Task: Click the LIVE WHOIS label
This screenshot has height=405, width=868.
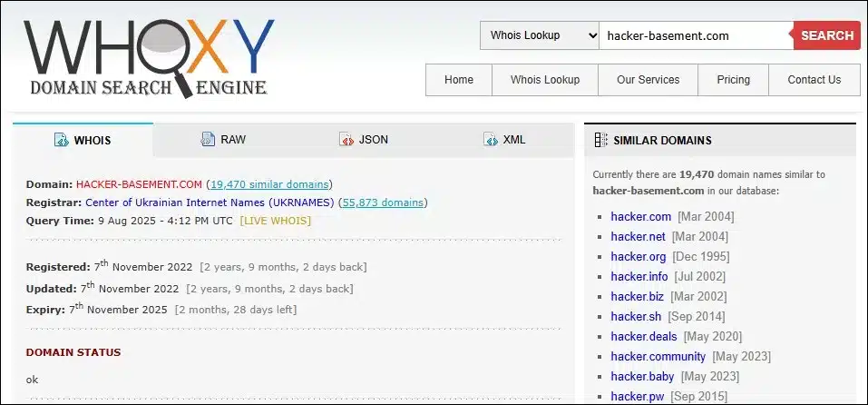Action: coord(275,221)
